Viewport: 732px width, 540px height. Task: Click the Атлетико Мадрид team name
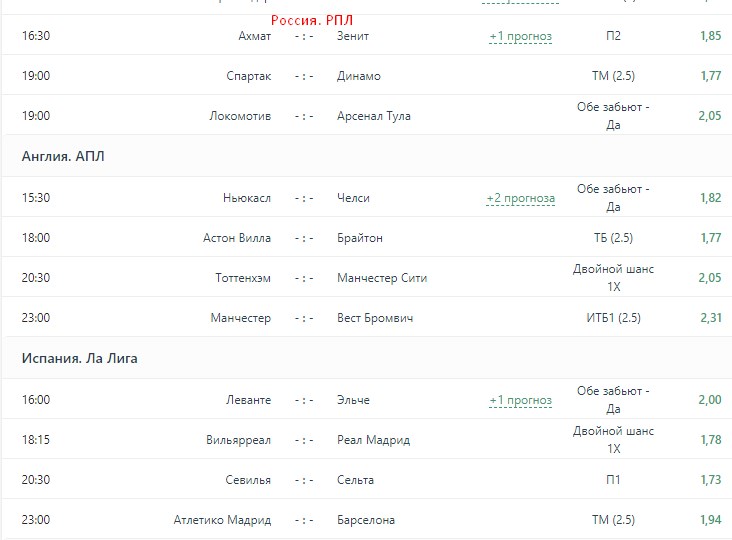(x=222, y=520)
